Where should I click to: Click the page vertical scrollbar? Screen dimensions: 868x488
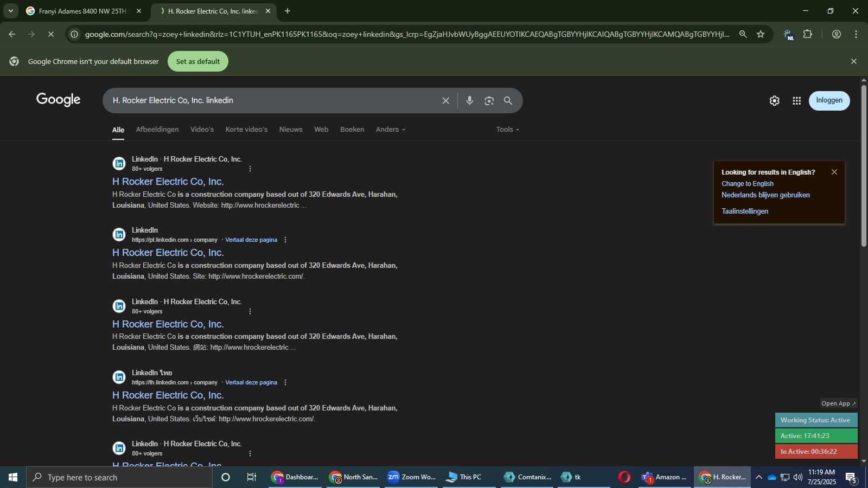864,165
